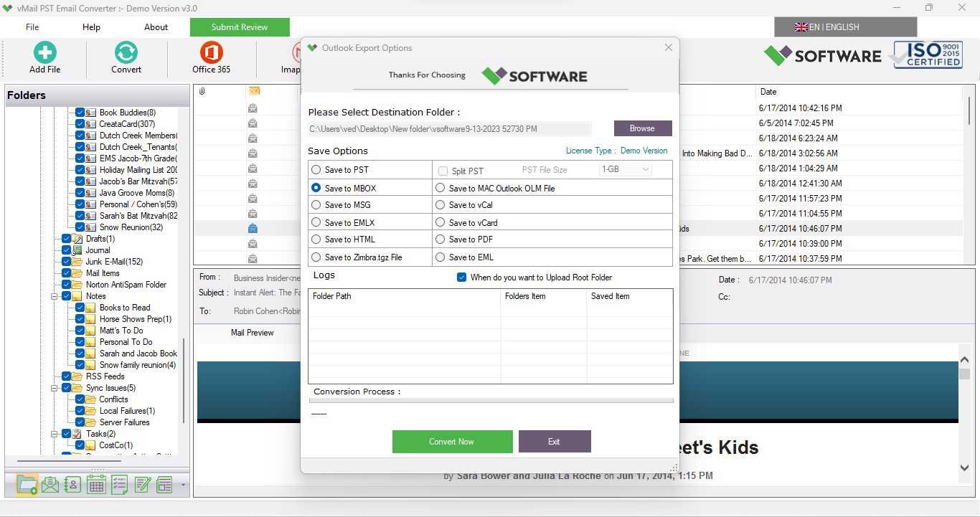Open the PST File Size 1-GB dropdown
This screenshot has width=980, height=517.
[626, 169]
